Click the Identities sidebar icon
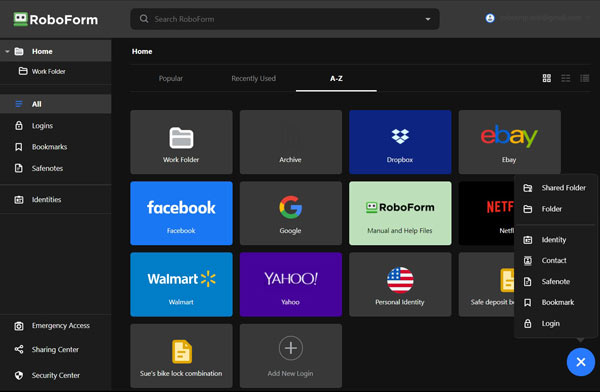This screenshot has width=600, height=392. coord(18,199)
